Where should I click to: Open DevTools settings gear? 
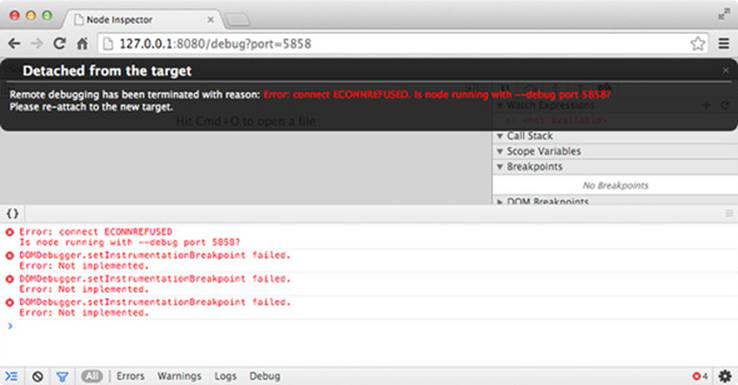click(725, 376)
